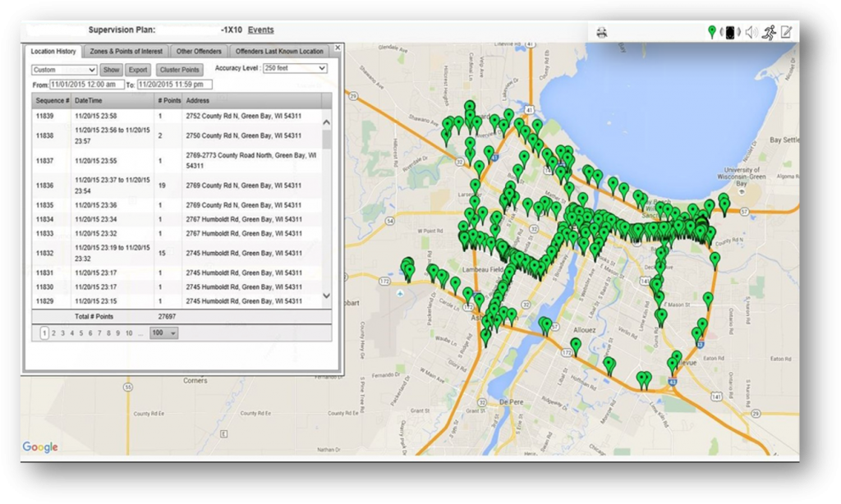The width and height of the screenshot is (841, 504).
Task: Open the Custom date range dropdown
Action: [x=64, y=70]
